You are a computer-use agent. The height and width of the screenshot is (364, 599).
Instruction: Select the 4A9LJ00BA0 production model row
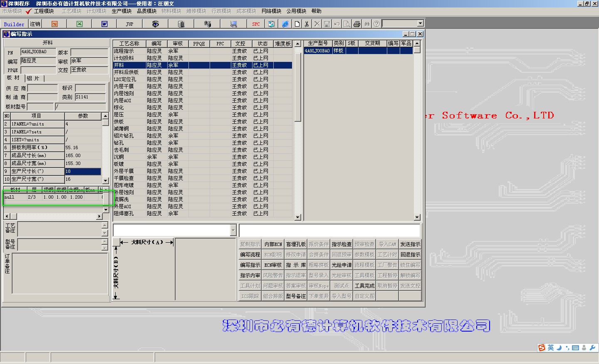(x=358, y=51)
